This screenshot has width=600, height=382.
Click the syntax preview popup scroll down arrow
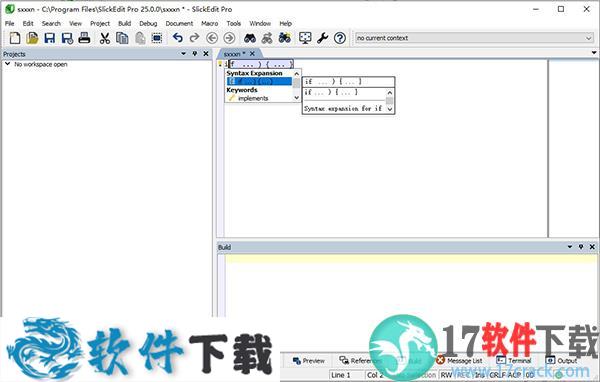click(390, 109)
